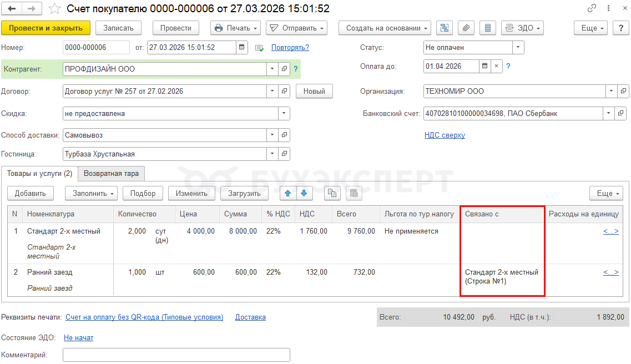The image size is (631, 364).
Task: Open the three-dot menu in title bar
Action: tap(608, 8)
